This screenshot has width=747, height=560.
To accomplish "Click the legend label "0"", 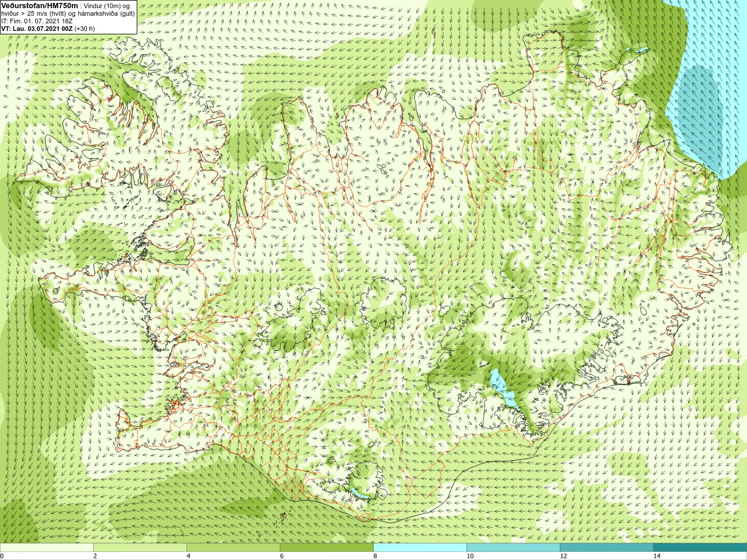I will coord(2,556).
